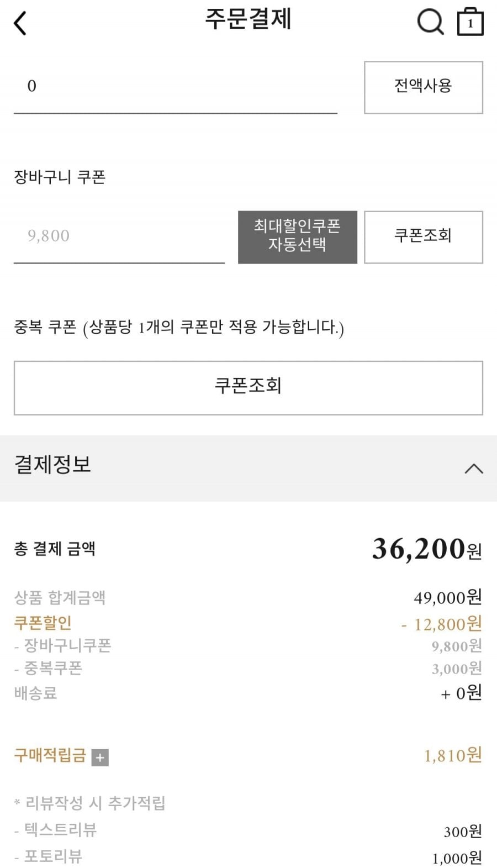Tap the 9,800원 장바구니쿠폰 discount amount
The height and width of the screenshot is (868, 497).
456,646
